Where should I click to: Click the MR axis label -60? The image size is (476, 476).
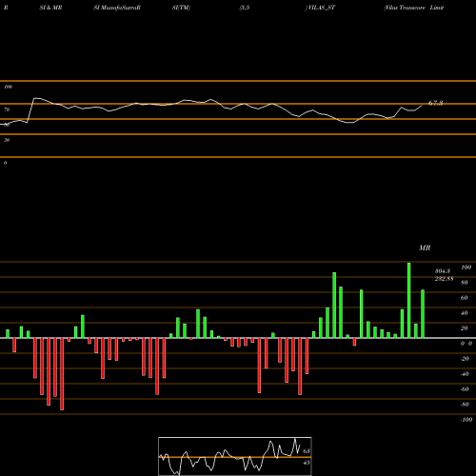[x=465, y=389]
